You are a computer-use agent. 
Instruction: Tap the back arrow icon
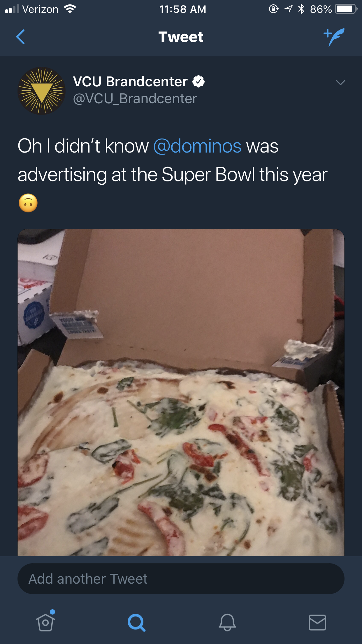pyautogui.click(x=20, y=37)
